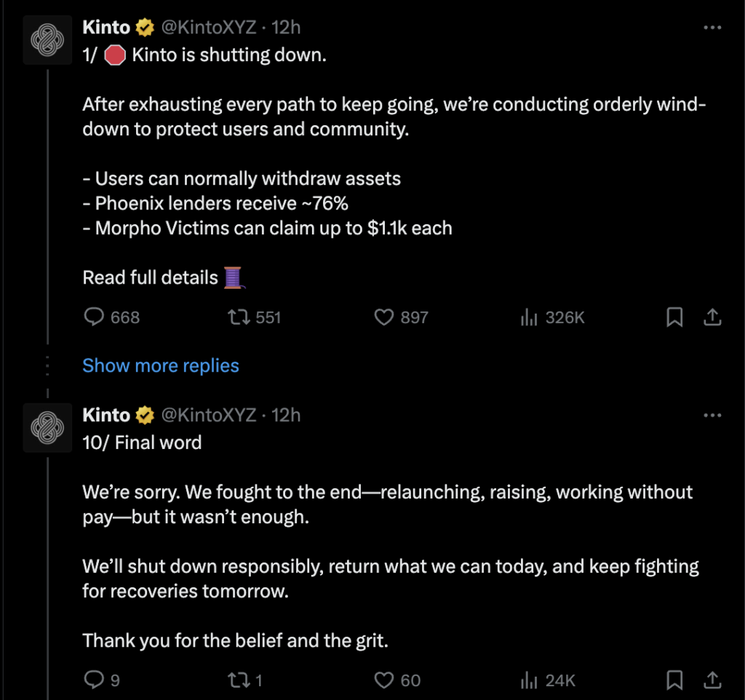Click Kinto display name on second tweet
Image resolution: width=745 pixels, height=700 pixels.
[106, 415]
